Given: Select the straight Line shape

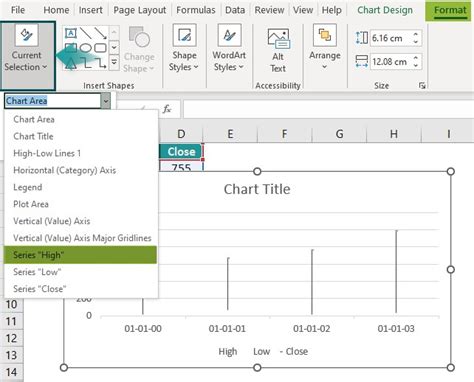Looking at the screenshot, I should coord(86,33).
